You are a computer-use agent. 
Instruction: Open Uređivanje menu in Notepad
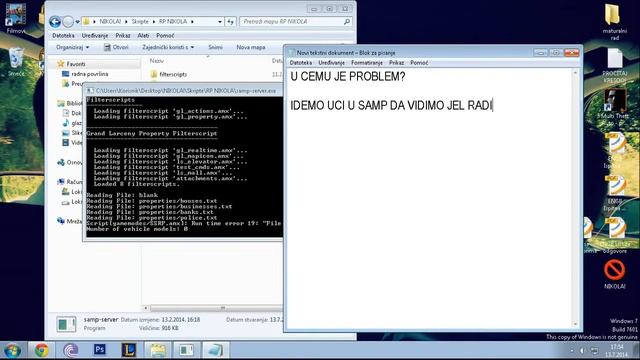(331, 63)
